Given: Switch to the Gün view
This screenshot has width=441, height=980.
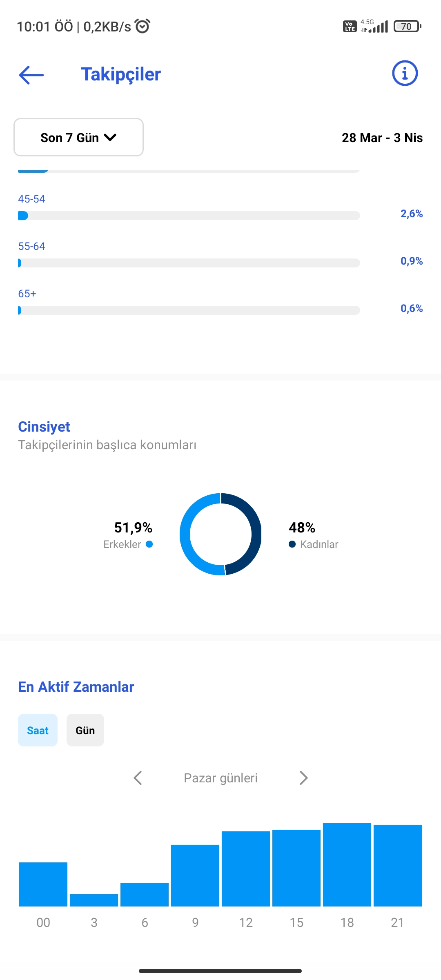Looking at the screenshot, I should pyautogui.click(x=85, y=730).
